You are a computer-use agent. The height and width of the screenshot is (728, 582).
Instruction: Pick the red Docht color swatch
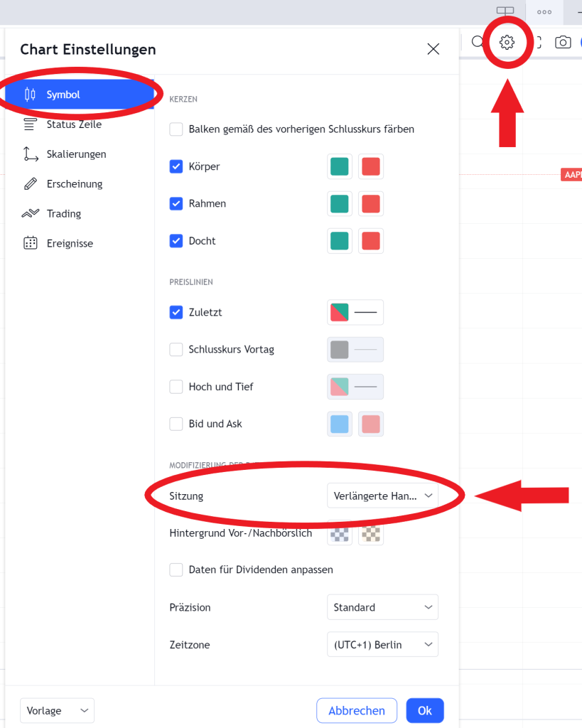(x=371, y=241)
